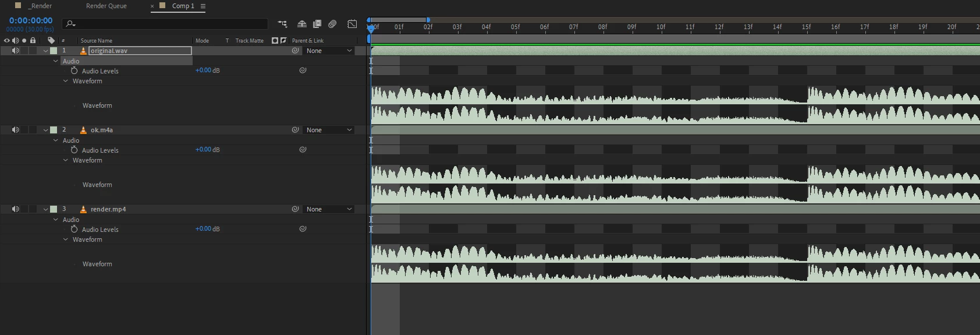The height and width of the screenshot is (335, 980).
Task: Open the Comp 1 panel menu
Action: tap(203, 6)
